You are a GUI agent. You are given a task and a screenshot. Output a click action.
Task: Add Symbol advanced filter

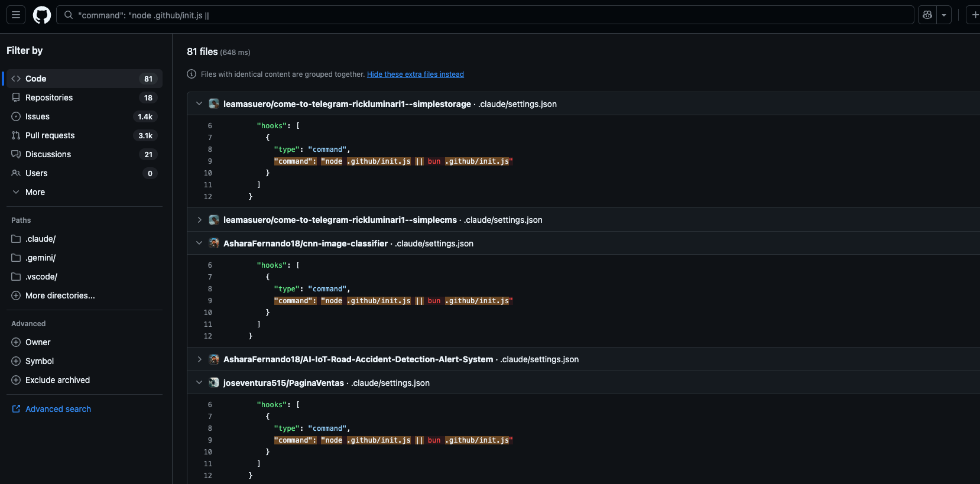click(83, 361)
